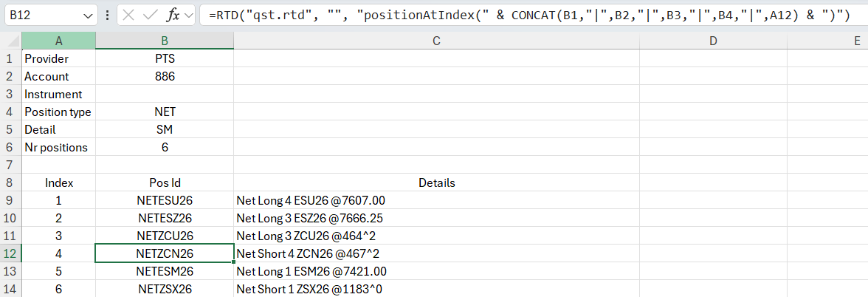This screenshot has height=297, width=868.
Task: Select row 7 header
Action: click(x=10, y=165)
